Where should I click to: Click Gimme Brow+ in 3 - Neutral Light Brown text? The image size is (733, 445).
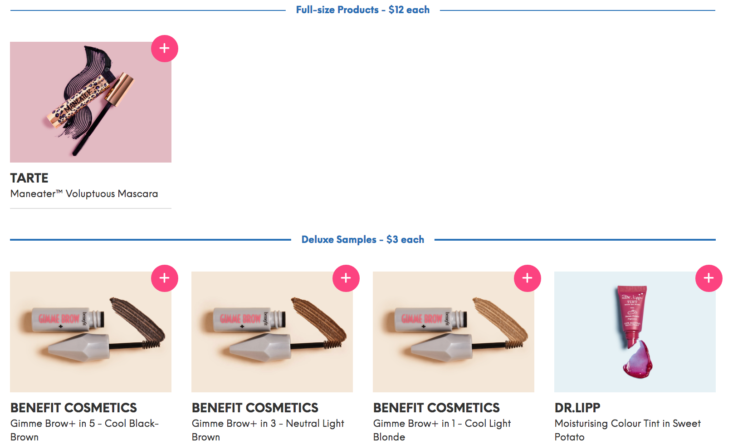[x=268, y=430]
